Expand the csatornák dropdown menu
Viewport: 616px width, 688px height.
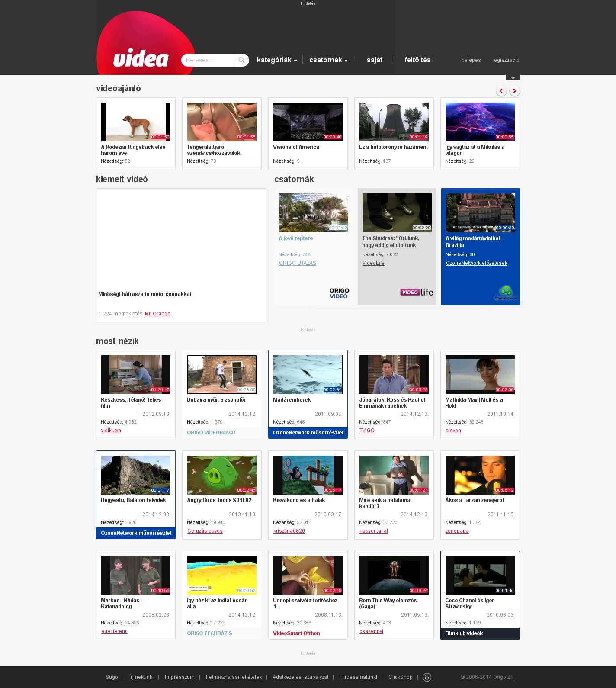point(328,60)
